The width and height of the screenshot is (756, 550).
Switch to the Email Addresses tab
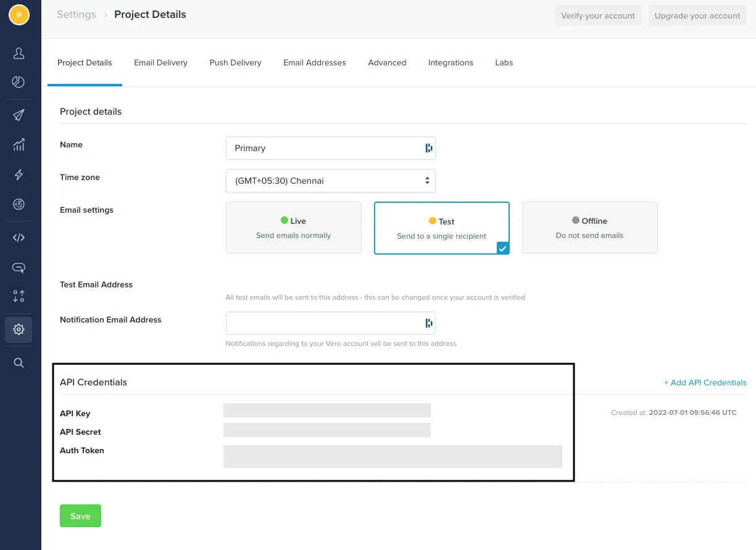[x=315, y=63]
